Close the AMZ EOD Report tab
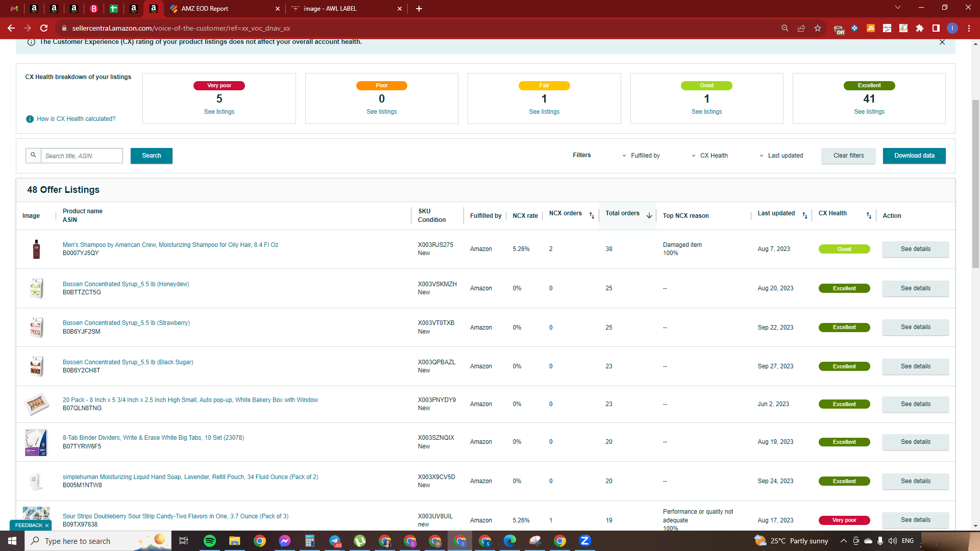Screen dimensions: 980x551 point(278,9)
